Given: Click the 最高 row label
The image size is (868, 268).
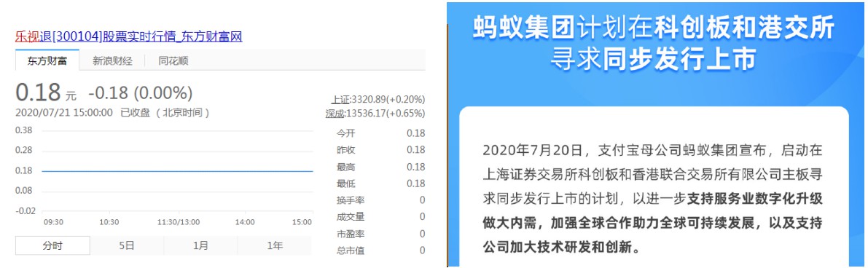Looking at the screenshot, I should 346,167.
